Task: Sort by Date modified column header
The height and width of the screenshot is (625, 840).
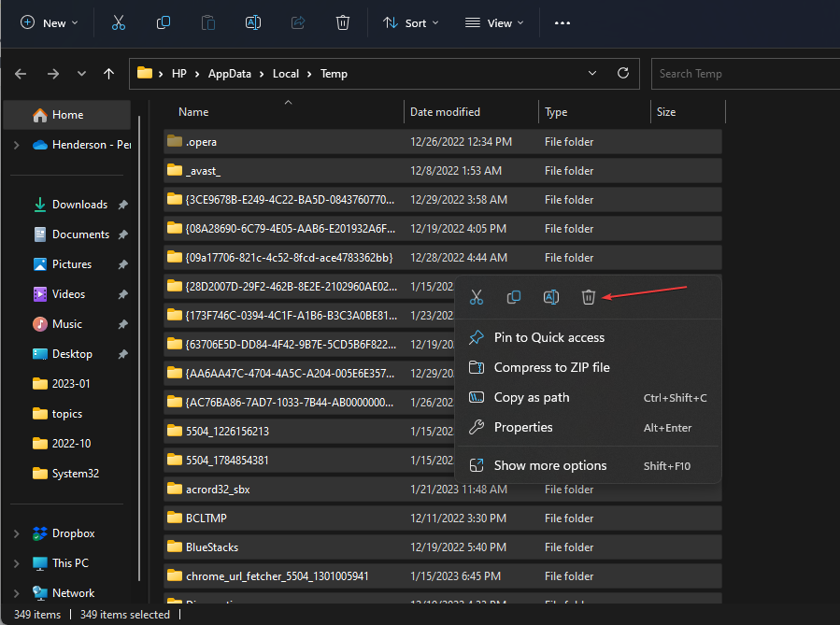Action: 445,112
